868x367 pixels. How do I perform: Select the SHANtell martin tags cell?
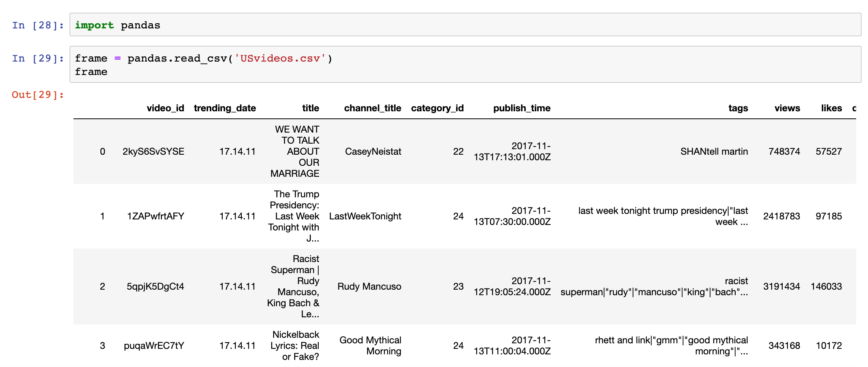[x=714, y=152]
